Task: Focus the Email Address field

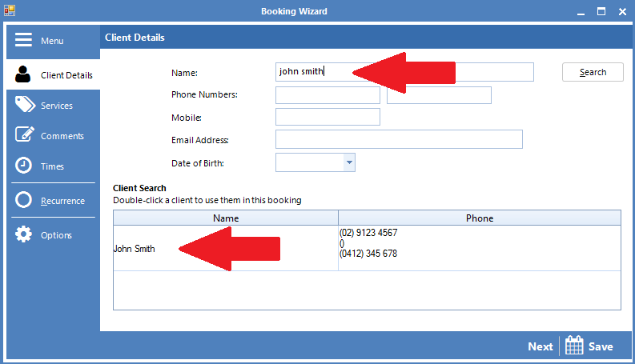Action: (x=399, y=139)
